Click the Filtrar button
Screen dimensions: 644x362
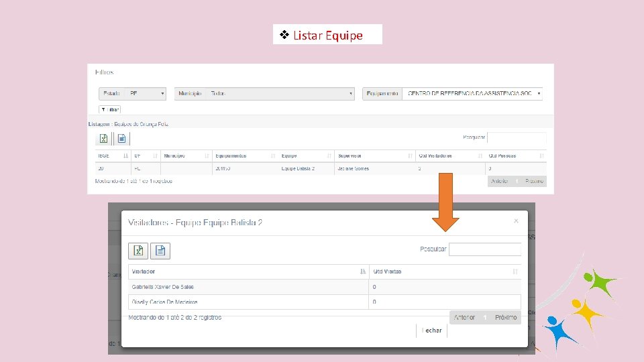[109, 109]
